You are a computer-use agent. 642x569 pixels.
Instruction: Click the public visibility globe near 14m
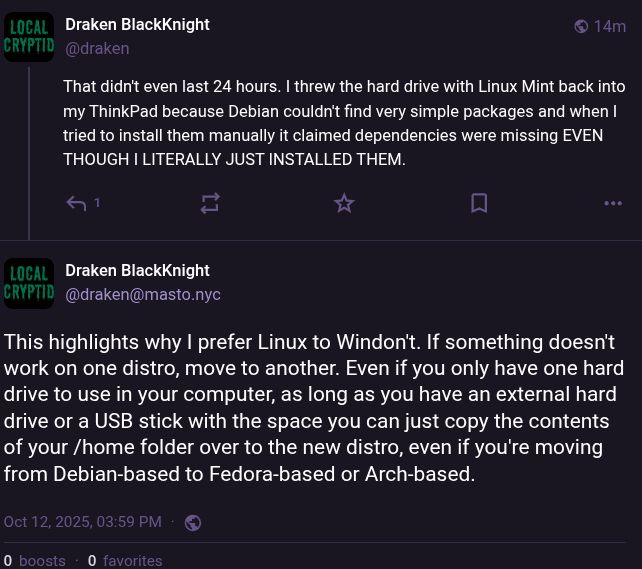coord(581,26)
